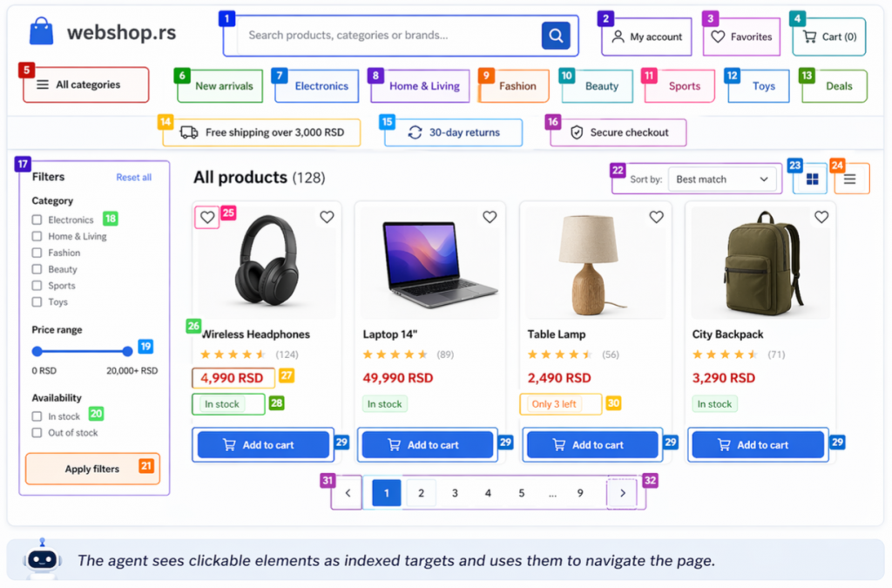892x588 pixels.
Task: Enable the In stock availability checkbox
Action: 37,417
